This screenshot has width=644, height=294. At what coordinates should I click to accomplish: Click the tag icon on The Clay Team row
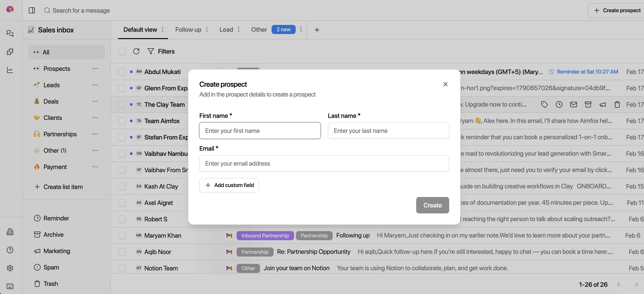click(544, 105)
